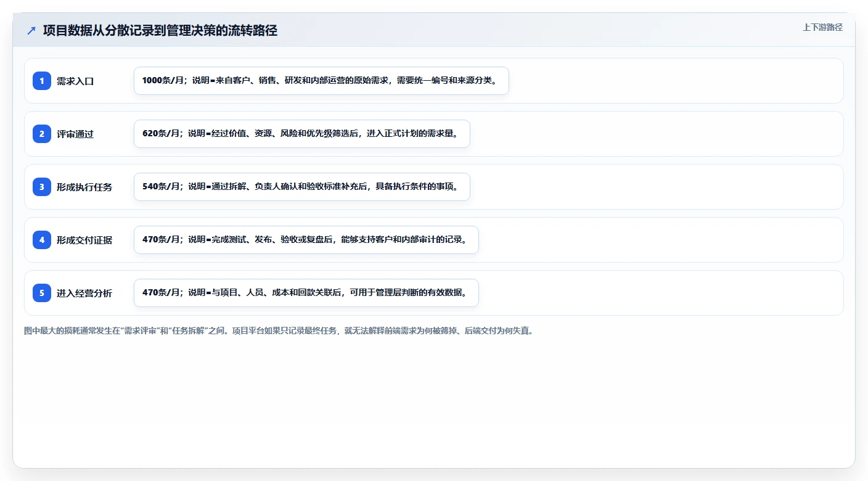
Task: Click the footnote starting 图中最大的损耗
Action: click(279, 331)
